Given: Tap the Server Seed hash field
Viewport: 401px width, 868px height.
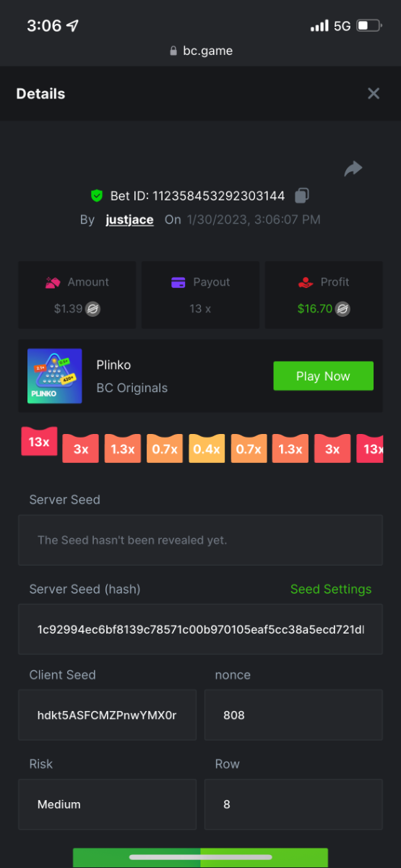Looking at the screenshot, I should click(200, 629).
